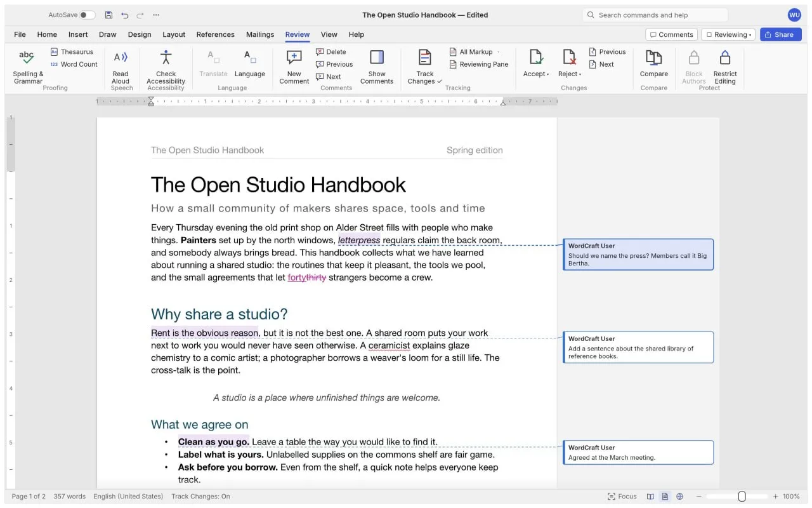The width and height of the screenshot is (812, 508).
Task: Toggle Focus mode in status bar
Action: click(x=622, y=497)
